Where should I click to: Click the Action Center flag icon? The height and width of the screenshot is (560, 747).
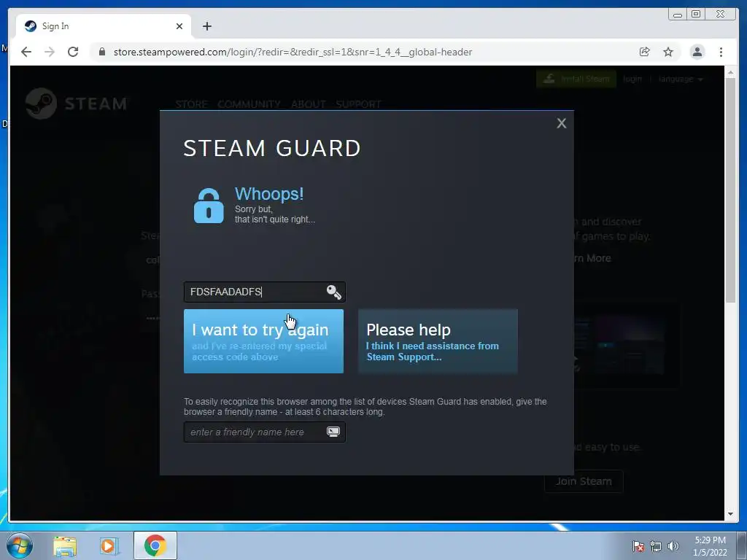point(638,546)
